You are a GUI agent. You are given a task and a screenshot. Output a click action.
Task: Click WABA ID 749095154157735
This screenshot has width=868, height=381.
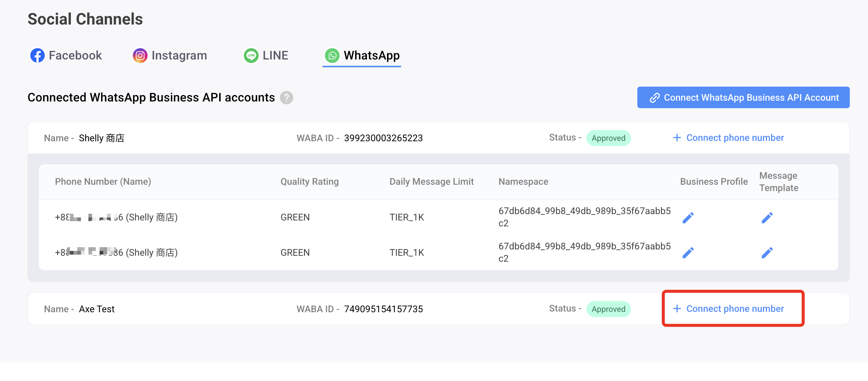[x=383, y=309]
